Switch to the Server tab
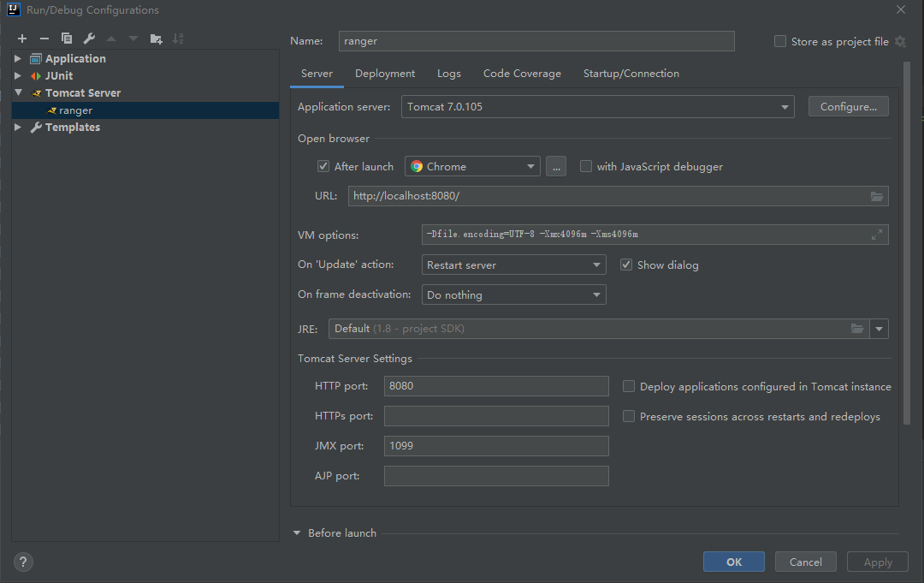The width and height of the screenshot is (924, 583). click(x=317, y=73)
